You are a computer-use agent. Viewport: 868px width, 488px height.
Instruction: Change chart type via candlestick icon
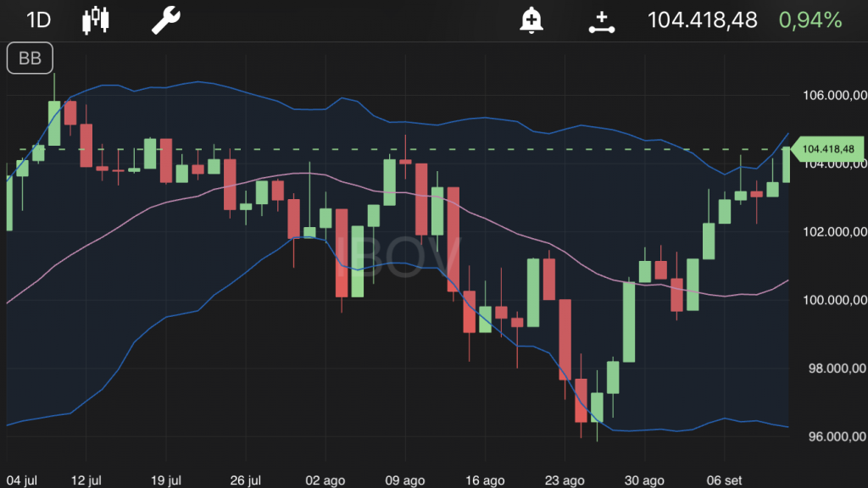point(96,20)
